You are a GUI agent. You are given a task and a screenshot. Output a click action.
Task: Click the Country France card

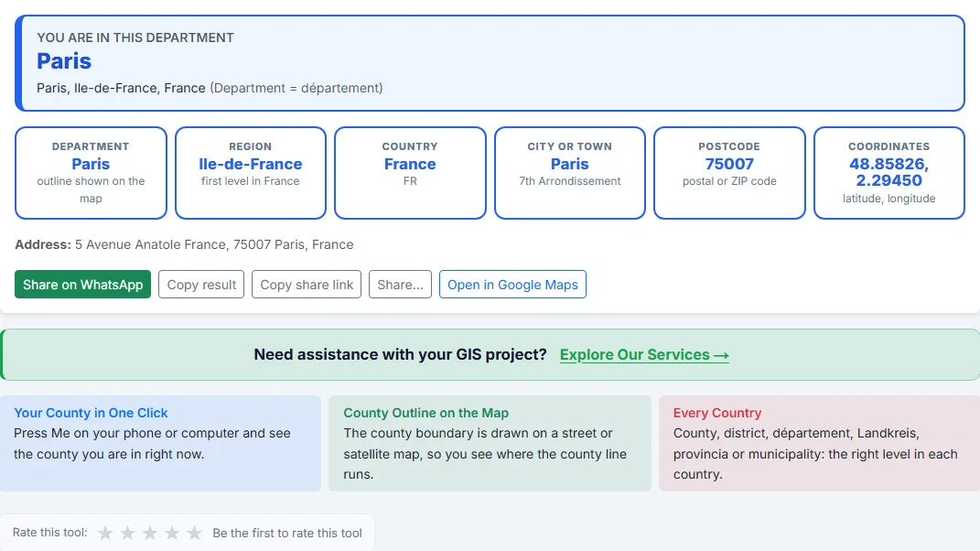tap(410, 173)
